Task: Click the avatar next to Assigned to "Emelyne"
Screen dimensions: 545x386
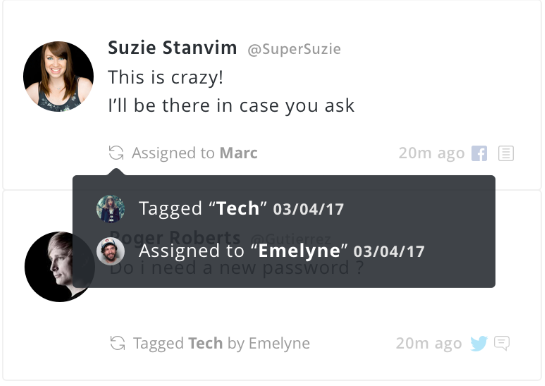Action: (x=111, y=251)
